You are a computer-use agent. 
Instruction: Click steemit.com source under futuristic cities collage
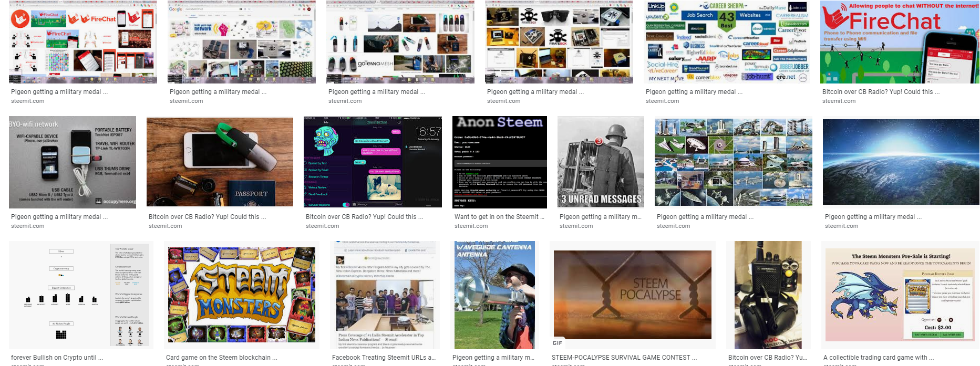click(x=674, y=226)
